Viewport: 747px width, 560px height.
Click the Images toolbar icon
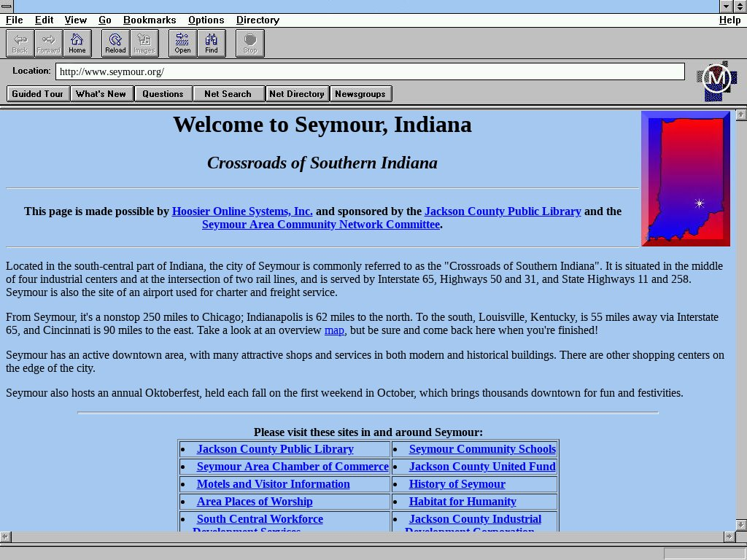point(144,43)
